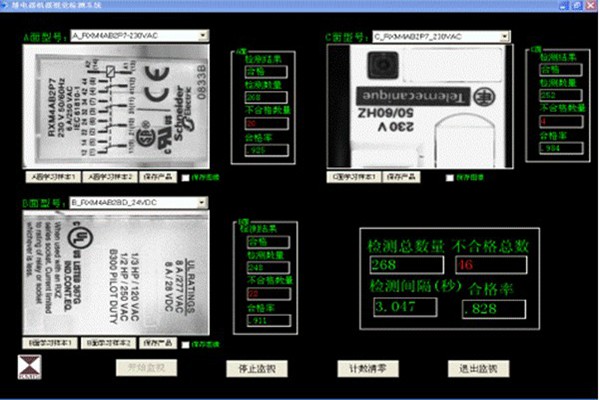
Task: Click the B-side 合格率 field showing .911
Action: tap(269, 320)
